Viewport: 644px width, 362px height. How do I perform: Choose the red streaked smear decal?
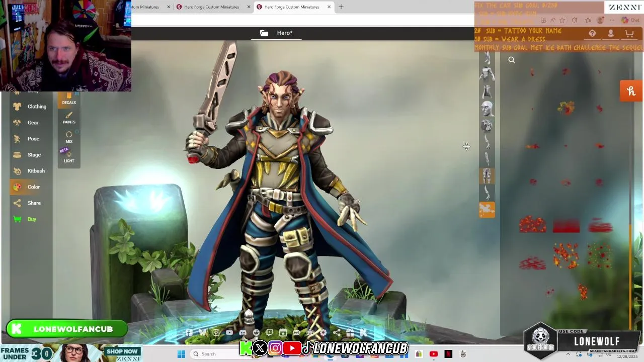pyautogui.click(x=600, y=226)
